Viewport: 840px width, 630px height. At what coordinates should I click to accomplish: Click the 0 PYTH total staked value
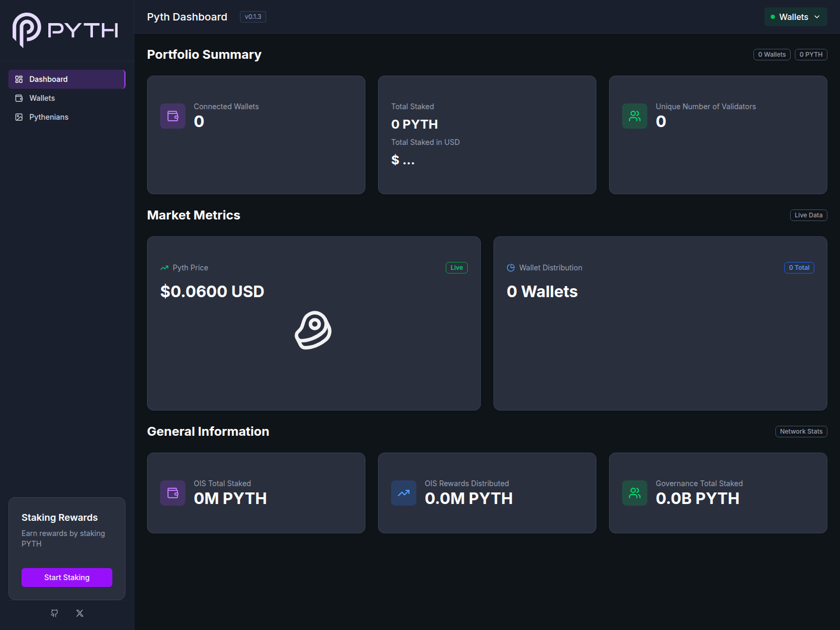[415, 124]
